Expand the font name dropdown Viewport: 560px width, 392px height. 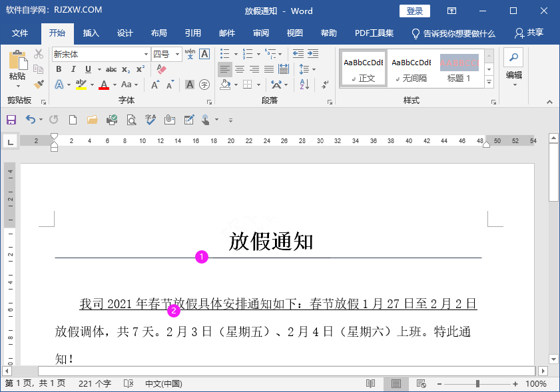pos(146,53)
